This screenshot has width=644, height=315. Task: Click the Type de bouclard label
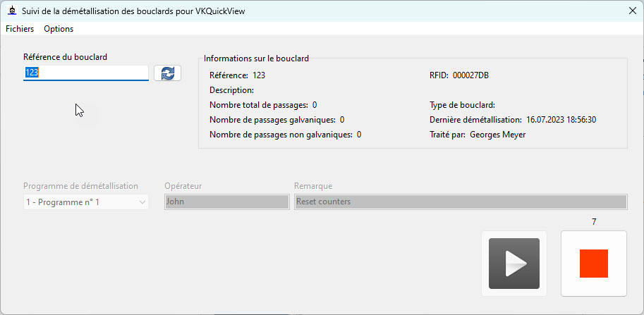point(462,105)
